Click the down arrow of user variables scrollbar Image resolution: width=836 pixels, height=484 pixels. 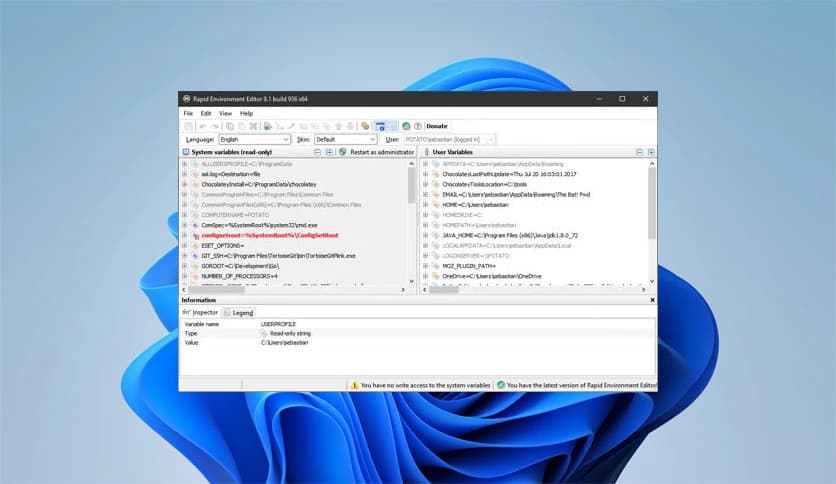[652, 281]
